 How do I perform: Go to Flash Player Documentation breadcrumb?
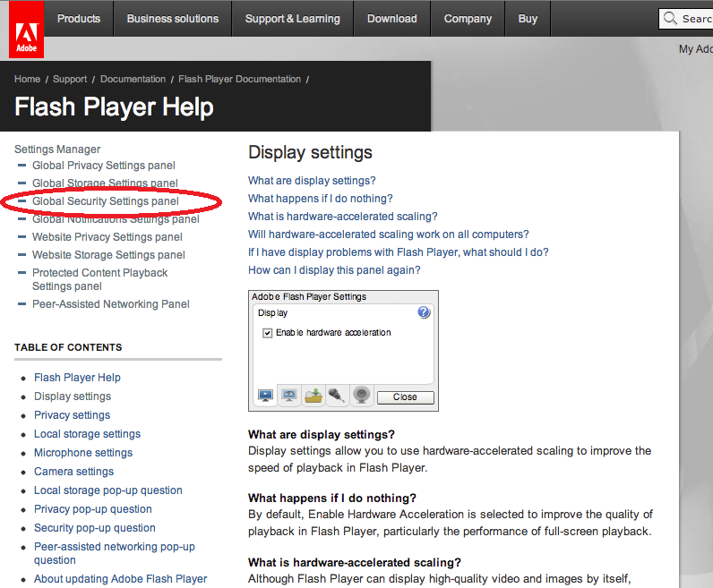(x=240, y=79)
